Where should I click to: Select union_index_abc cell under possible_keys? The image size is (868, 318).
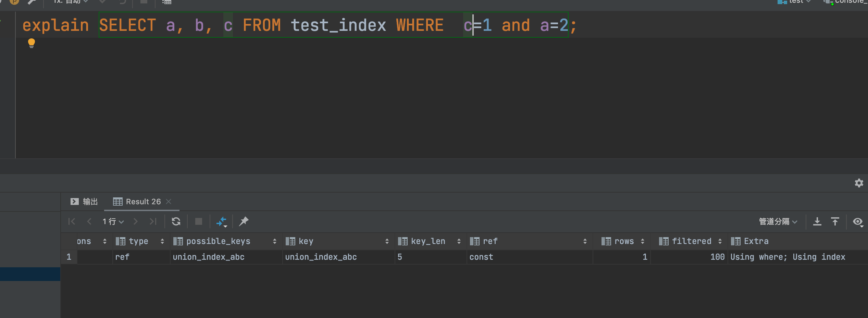pos(226,257)
